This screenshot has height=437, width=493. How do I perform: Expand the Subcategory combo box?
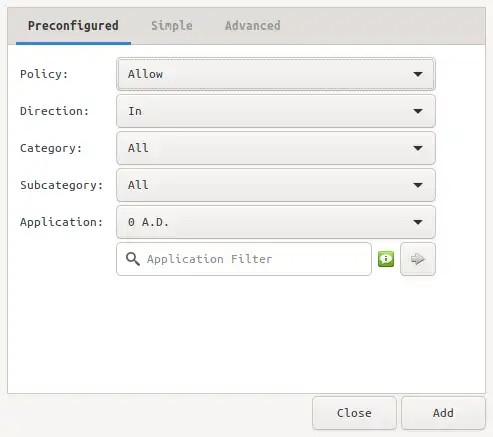276,185
